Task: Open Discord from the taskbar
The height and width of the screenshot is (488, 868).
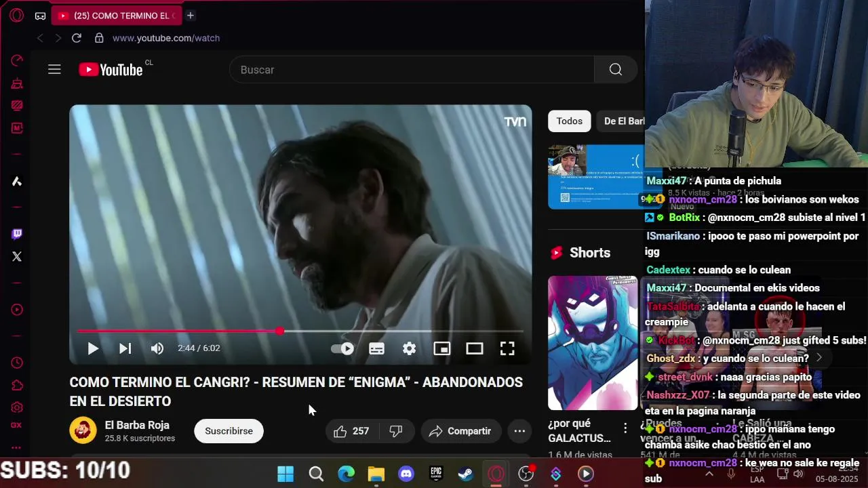Action: pyautogui.click(x=406, y=474)
